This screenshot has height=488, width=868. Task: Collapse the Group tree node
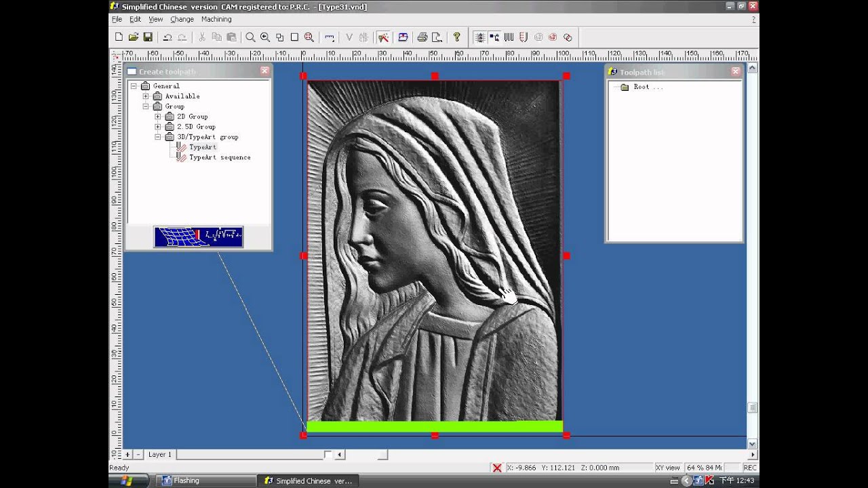[145, 106]
